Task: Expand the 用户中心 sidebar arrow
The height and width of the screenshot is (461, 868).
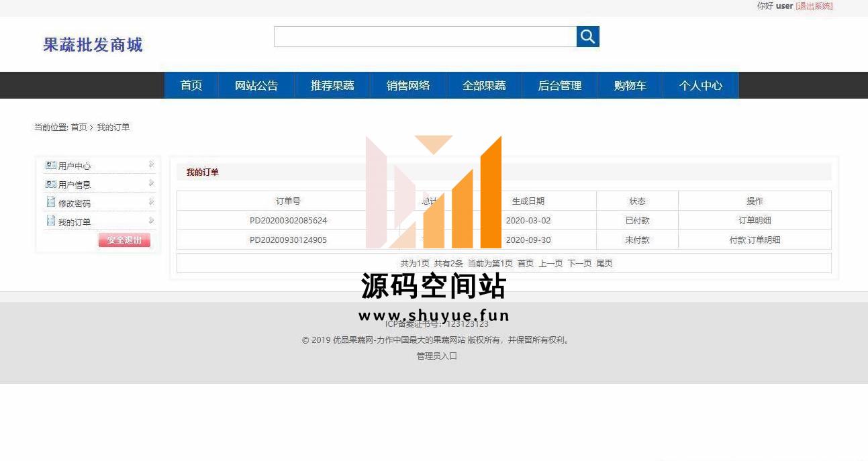Action: click(151, 164)
